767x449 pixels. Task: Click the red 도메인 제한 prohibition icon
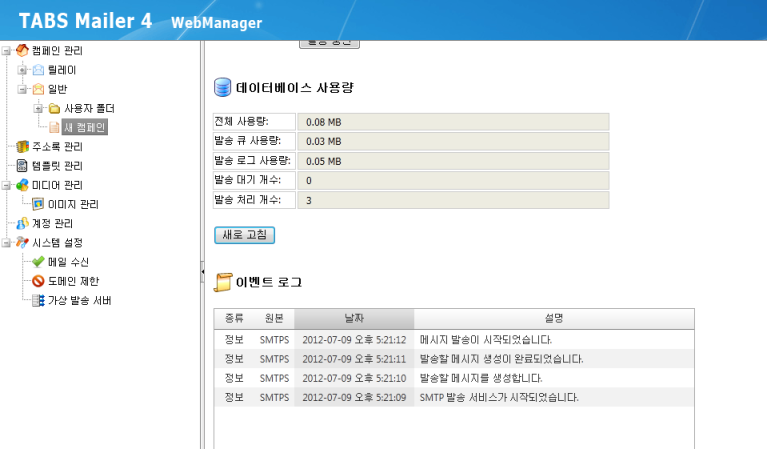point(39,281)
